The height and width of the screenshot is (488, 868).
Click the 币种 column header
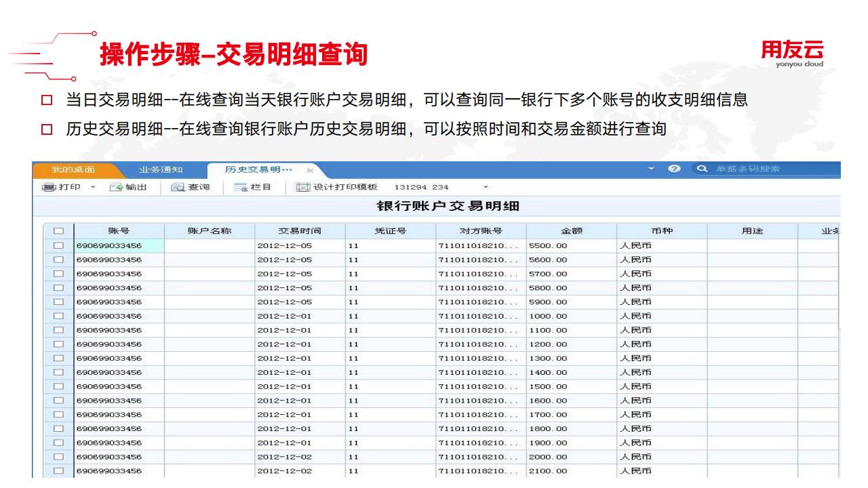point(661,231)
